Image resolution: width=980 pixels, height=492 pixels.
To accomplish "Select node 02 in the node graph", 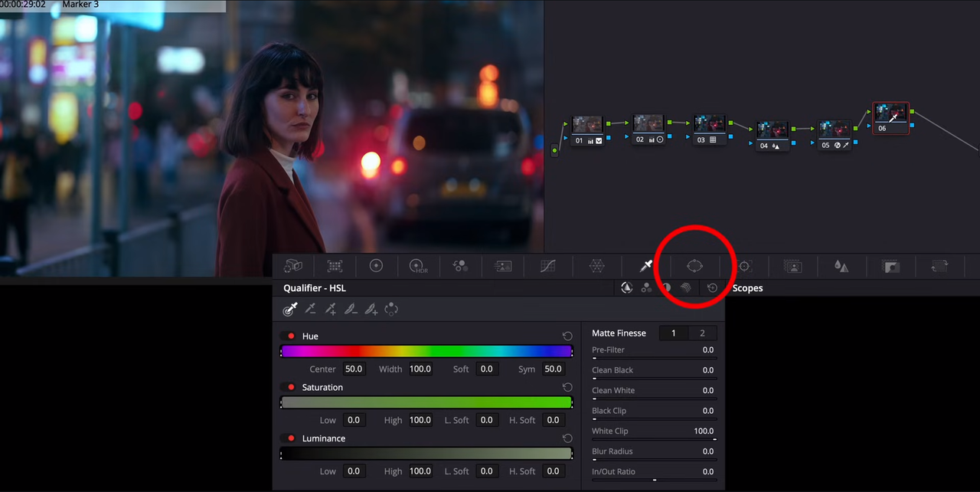I will [x=648, y=130].
